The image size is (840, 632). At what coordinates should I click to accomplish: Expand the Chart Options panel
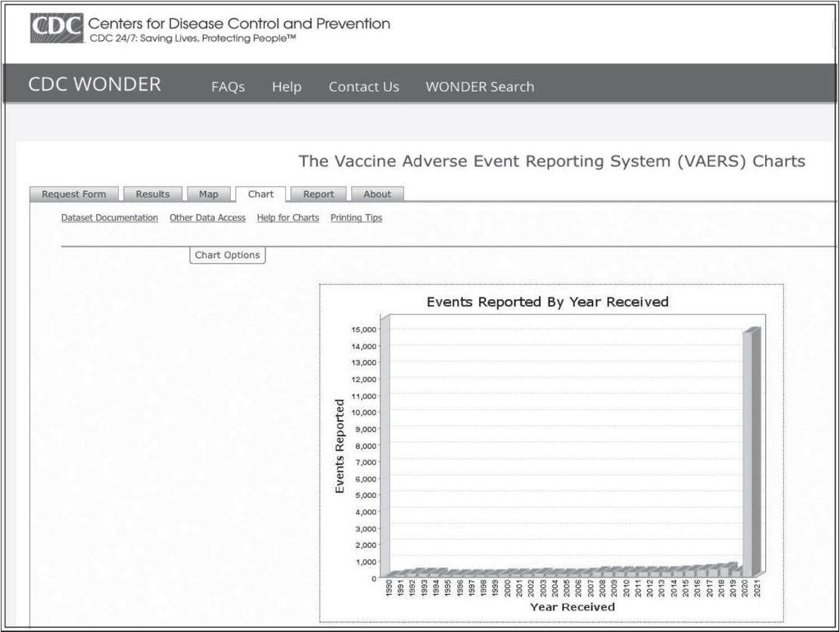(227, 255)
